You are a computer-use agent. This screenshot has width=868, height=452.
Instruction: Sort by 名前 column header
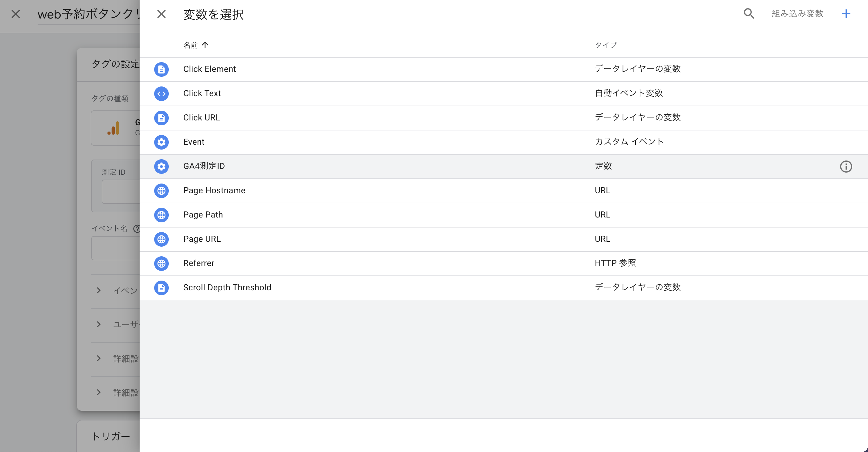pyautogui.click(x=191, y=45)
